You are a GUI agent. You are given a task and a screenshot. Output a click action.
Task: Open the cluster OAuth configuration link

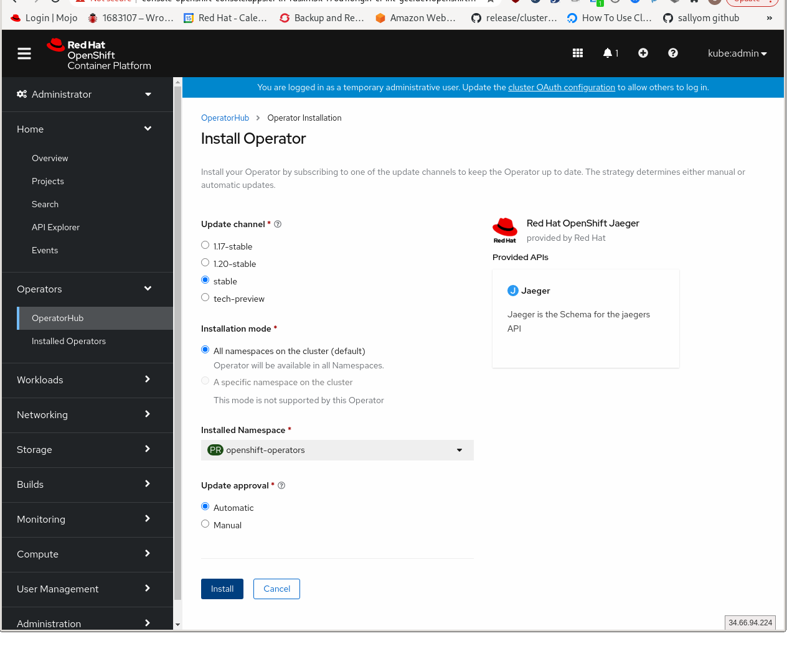point(562,87)
